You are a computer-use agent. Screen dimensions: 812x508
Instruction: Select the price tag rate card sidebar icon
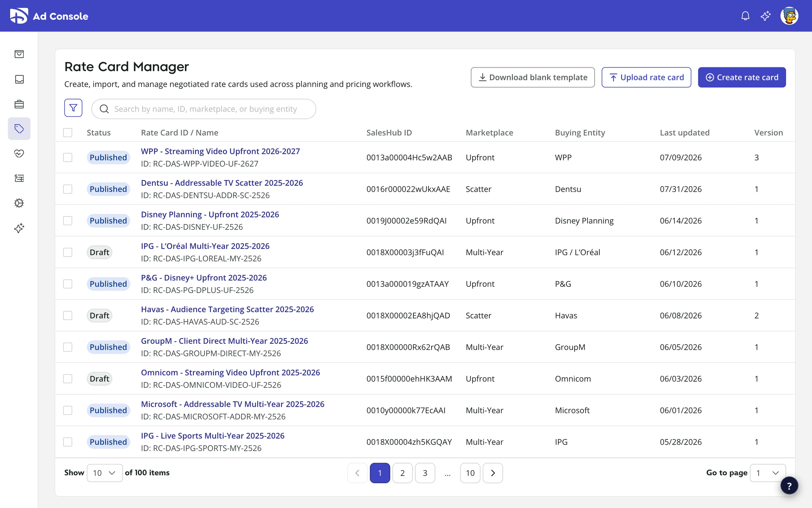click(19, 129)
